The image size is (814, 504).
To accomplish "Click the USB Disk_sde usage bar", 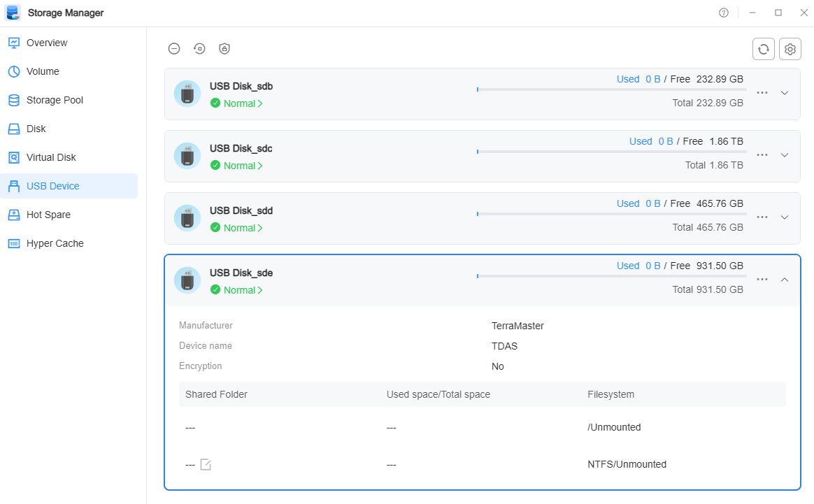I will click(611, 276).
